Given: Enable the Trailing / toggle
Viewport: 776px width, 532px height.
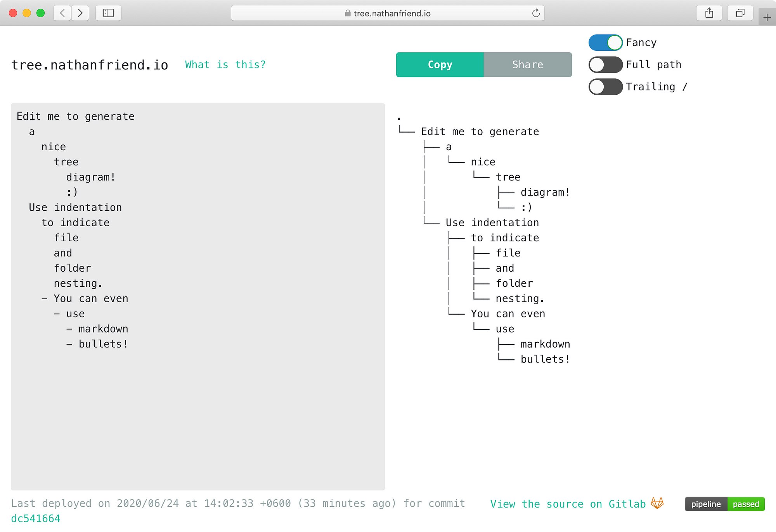Looking at the screenshot, I should click(x=605, y=87).
